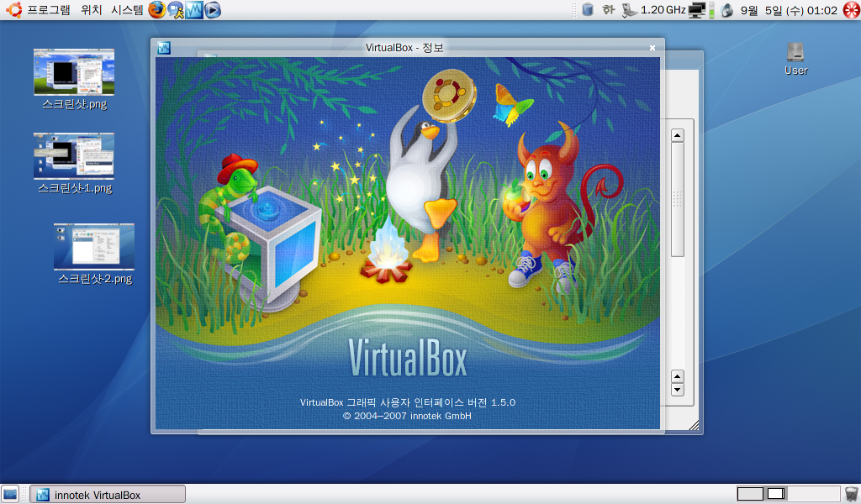
Task: Open the clock showing 9월 5일 (수) 01:02
Action: point(789,10)
